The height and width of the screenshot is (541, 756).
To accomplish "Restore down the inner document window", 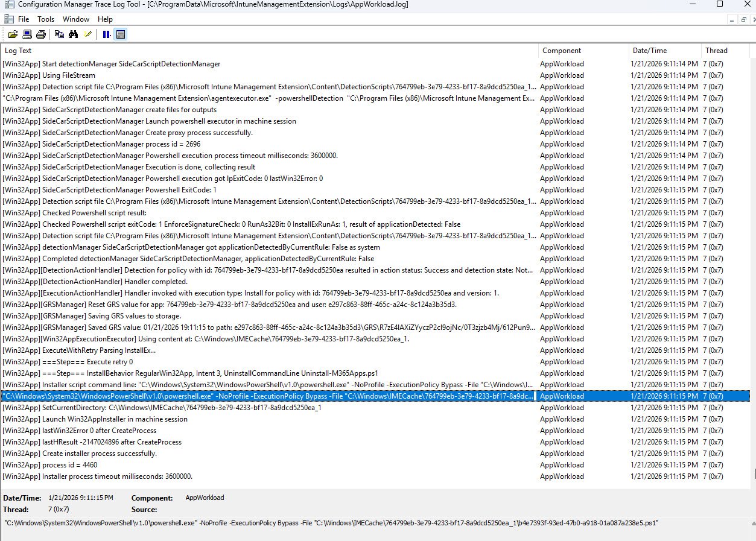I will pyautogui.click(x=744, y=19).
